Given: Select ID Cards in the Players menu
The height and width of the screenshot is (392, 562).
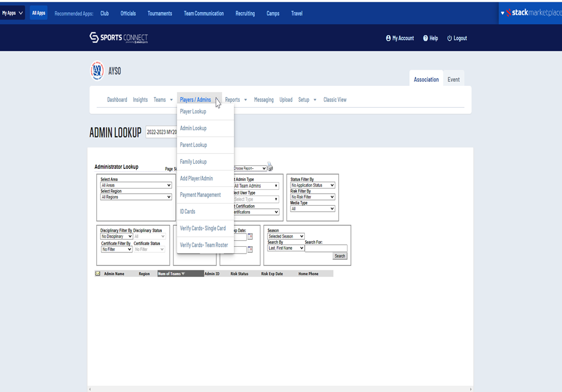Looking at the screenshot, I should tap(187, 212).
